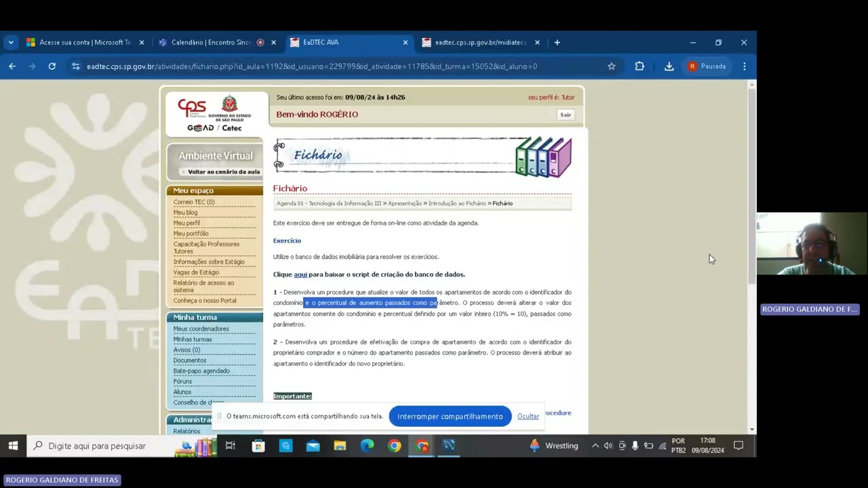Show hidden system tray icons chevron
This screenshot has width=868, height=488.
[x=595, y=445]
